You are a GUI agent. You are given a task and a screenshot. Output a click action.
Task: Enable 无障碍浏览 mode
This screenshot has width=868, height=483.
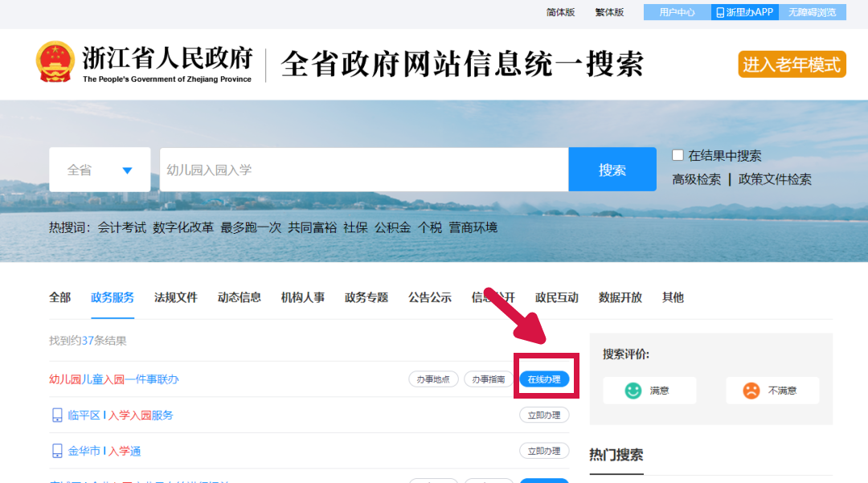pyautogui.click(x=812, y=12)
